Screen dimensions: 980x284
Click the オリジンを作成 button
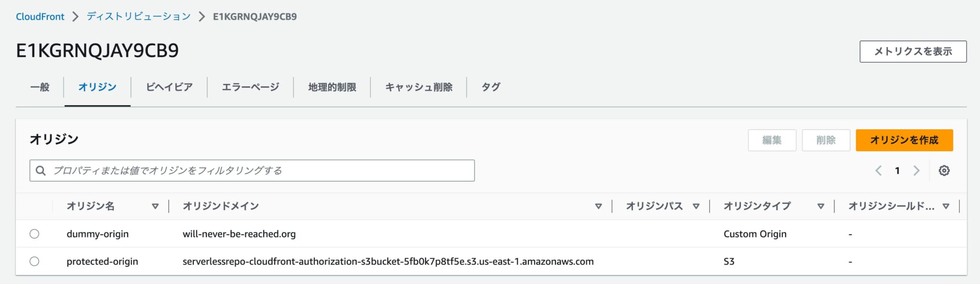point(904,140)
